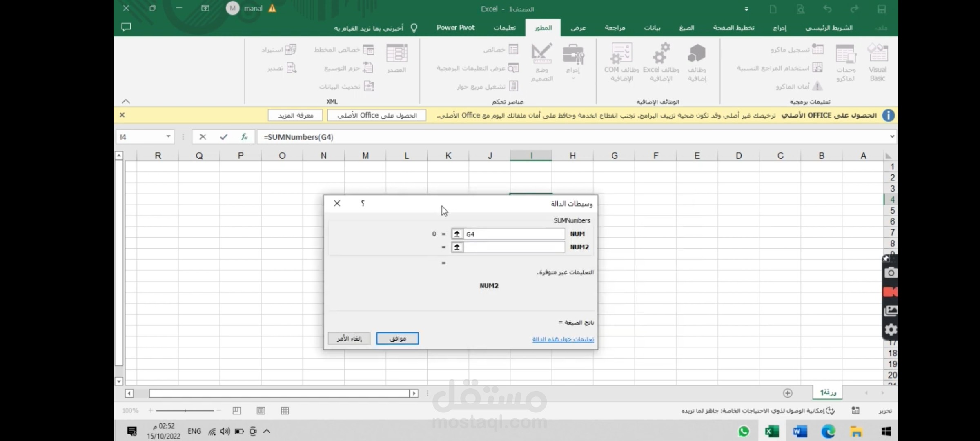Click Cancel (إلغاء الأمر) in the dialog
This screenshot has height=441, width=980.
pyautogui.click(x=349, y=339)
